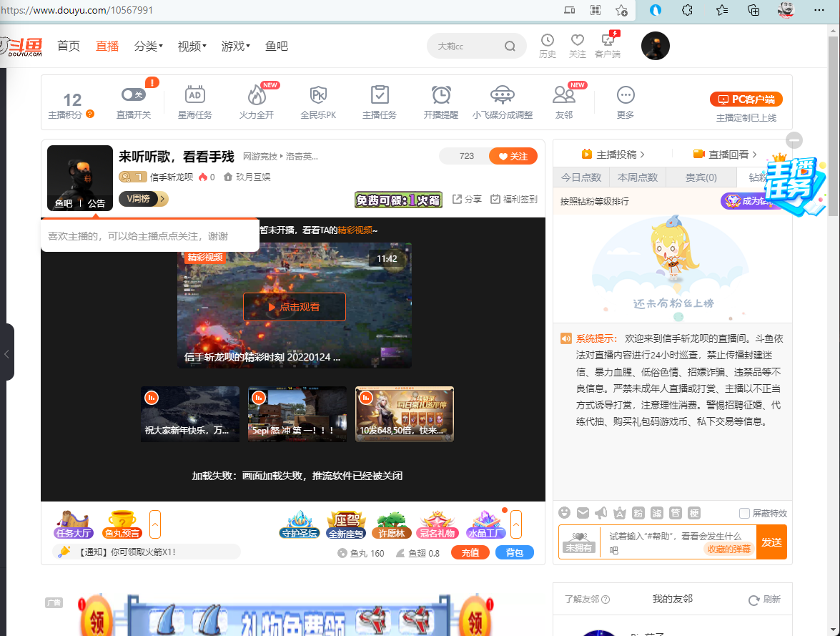Switch to 今日点数 tab

tap(581, 177)
